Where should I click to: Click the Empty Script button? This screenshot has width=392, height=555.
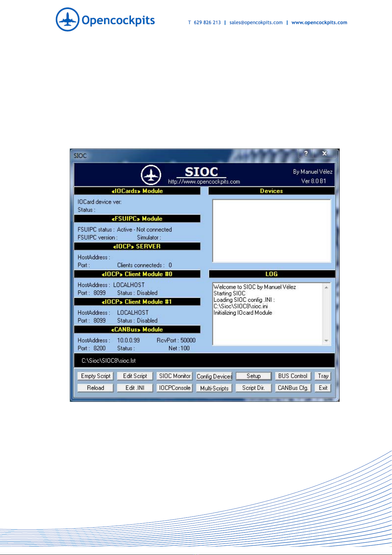(x=95, y=376)
